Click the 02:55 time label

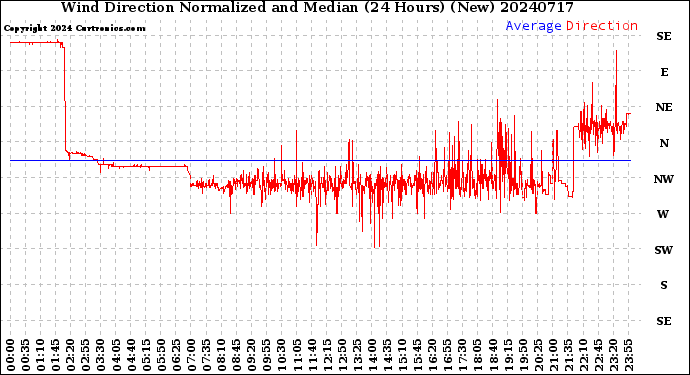[86, 356]
